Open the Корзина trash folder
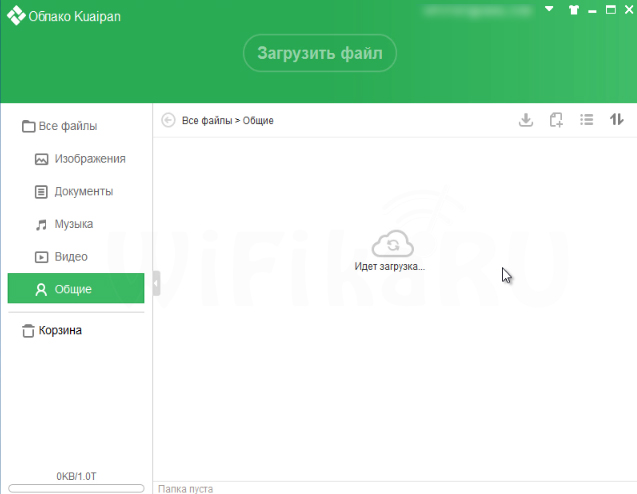Screen dimensions: 637x494 coord(58,330)
